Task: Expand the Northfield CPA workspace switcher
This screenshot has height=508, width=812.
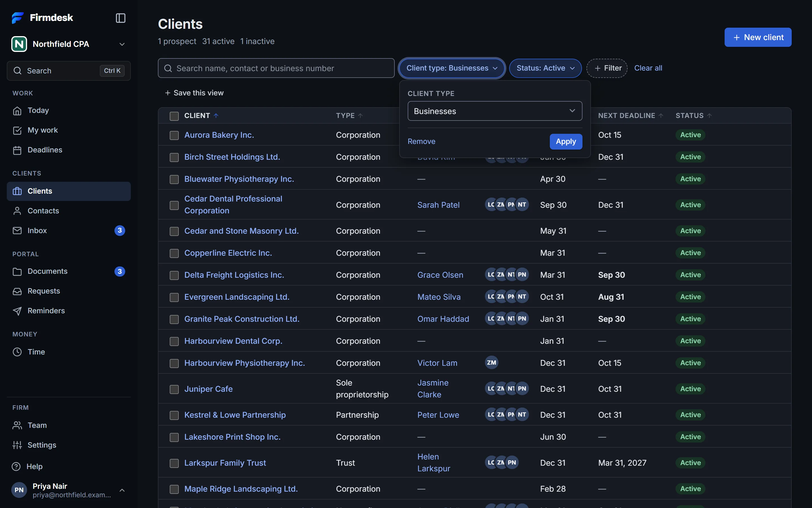Action: [x=69, y=44]
